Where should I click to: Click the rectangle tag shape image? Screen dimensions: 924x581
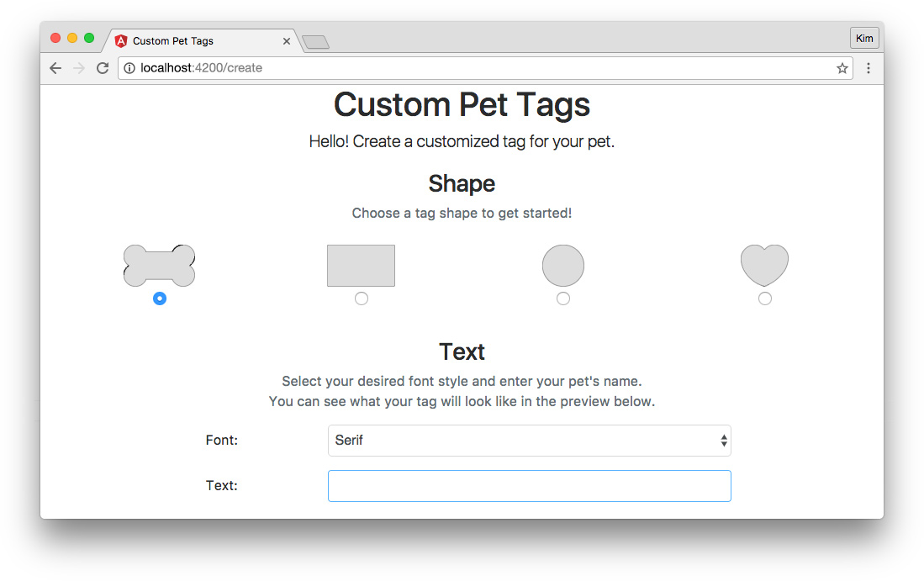362,266
